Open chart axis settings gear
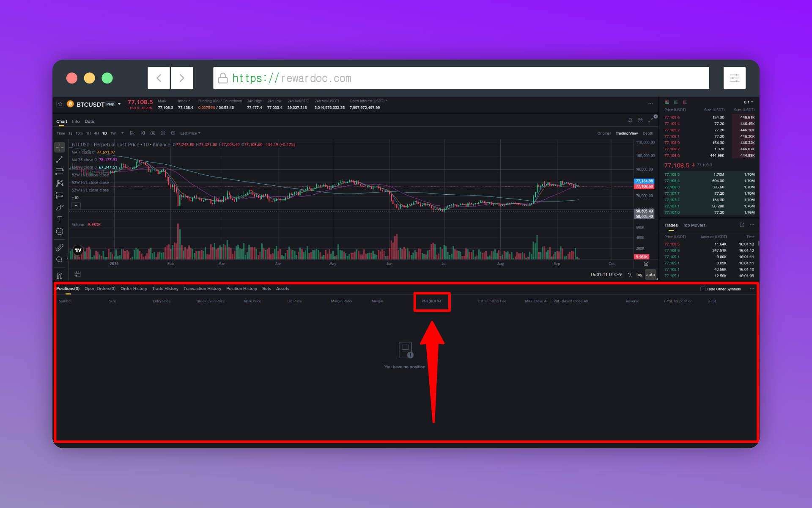Image resolution: width=812 pixels, height=508 pixels. (646, 264)
